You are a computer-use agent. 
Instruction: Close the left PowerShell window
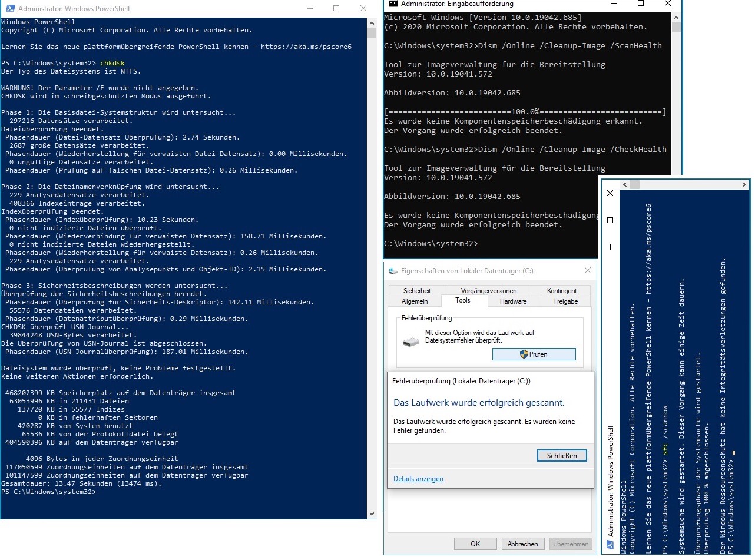pos(363,9)
